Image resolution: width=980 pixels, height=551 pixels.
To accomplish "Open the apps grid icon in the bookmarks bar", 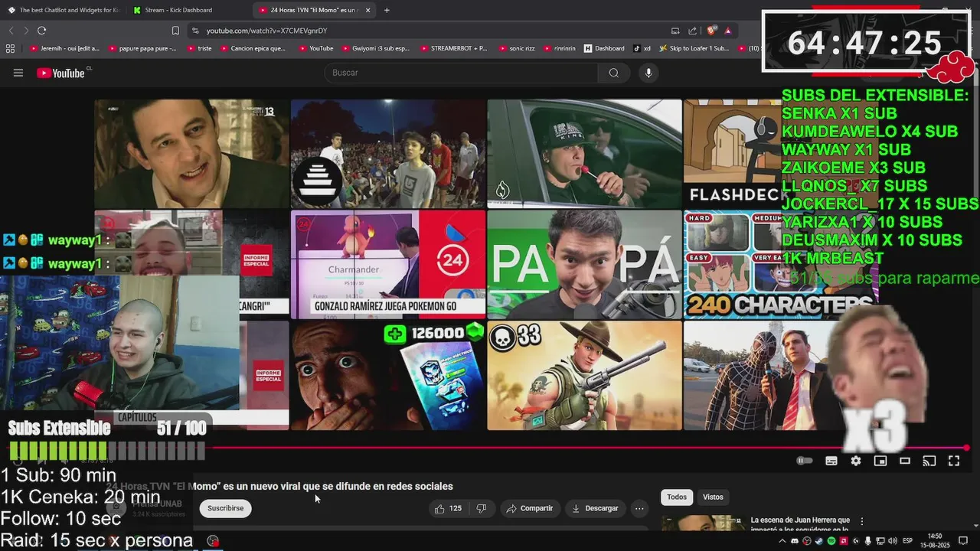I will pyautogui.click(x=10, y=48).
